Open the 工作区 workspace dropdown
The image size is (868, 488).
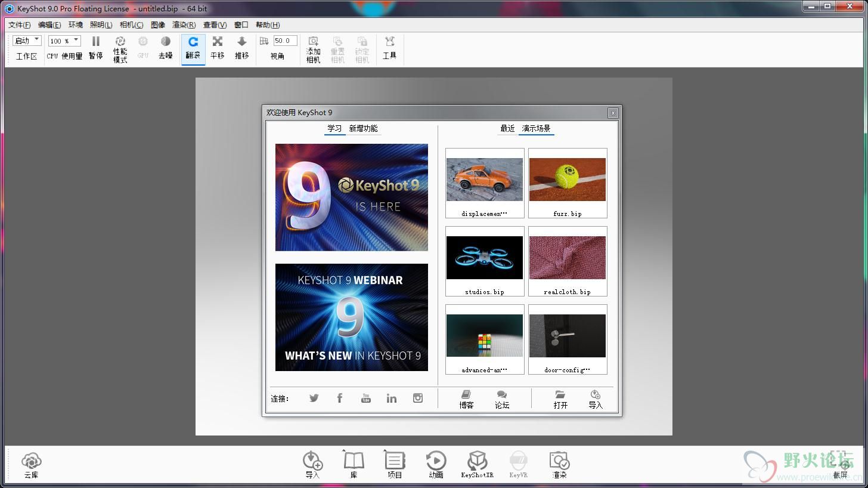pos(27,41)
